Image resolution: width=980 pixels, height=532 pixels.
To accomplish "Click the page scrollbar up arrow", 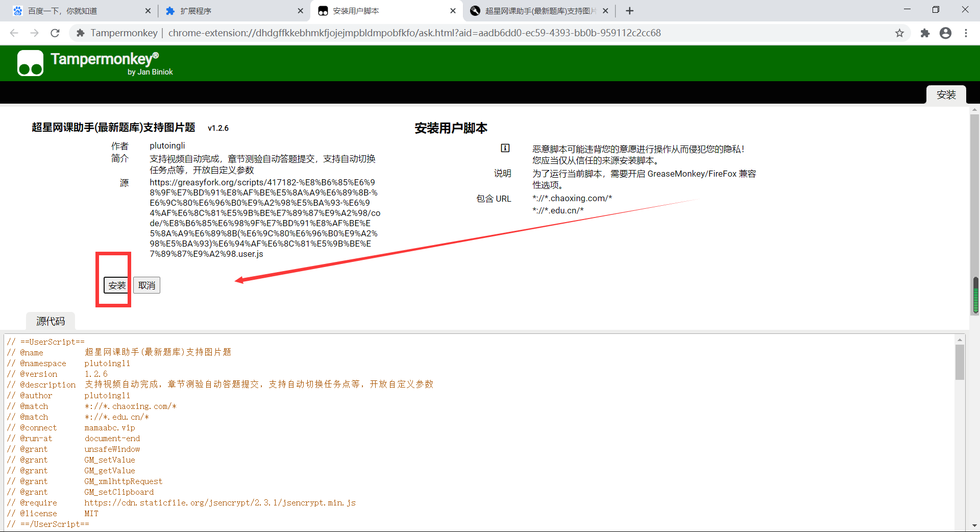I will tap(975, 109).
